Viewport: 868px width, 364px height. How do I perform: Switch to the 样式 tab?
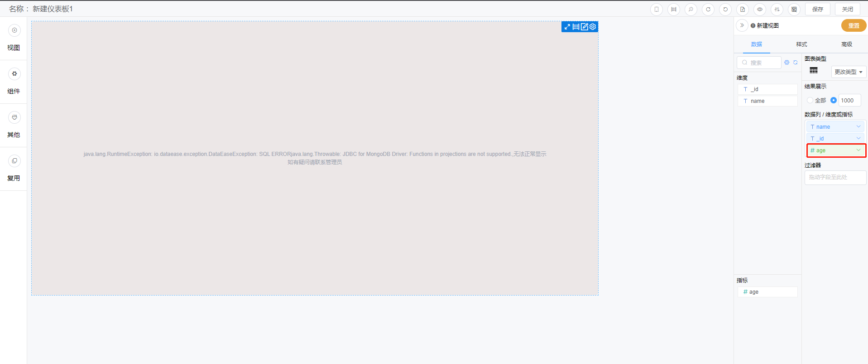(x=802, y=44)
